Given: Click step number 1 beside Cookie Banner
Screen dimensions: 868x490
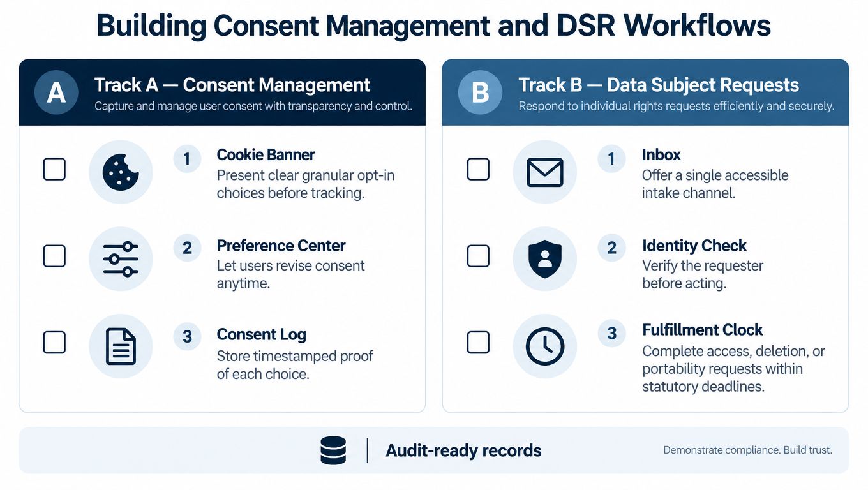Looking at the screenshot, I should pyautogui.click(x=187, y=158).
